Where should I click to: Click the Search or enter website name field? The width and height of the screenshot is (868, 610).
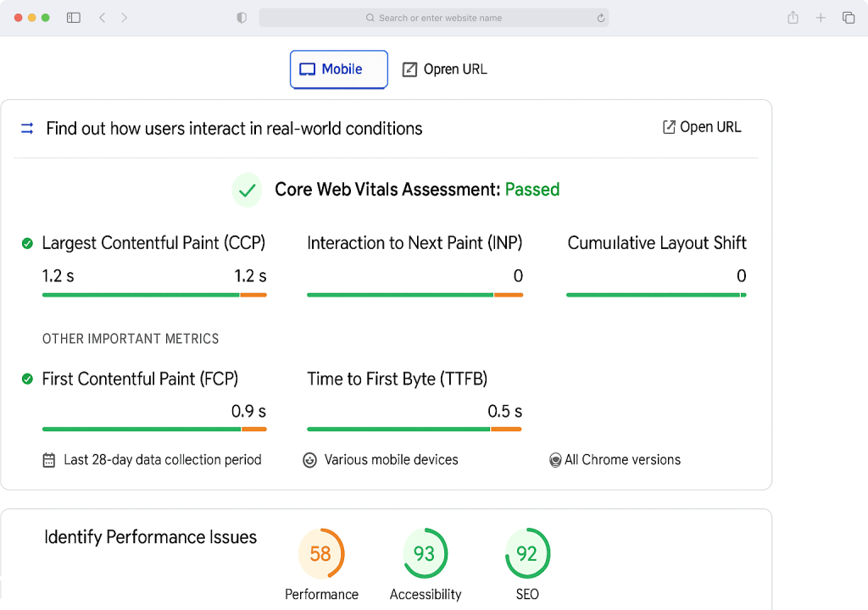pos(434,18)
